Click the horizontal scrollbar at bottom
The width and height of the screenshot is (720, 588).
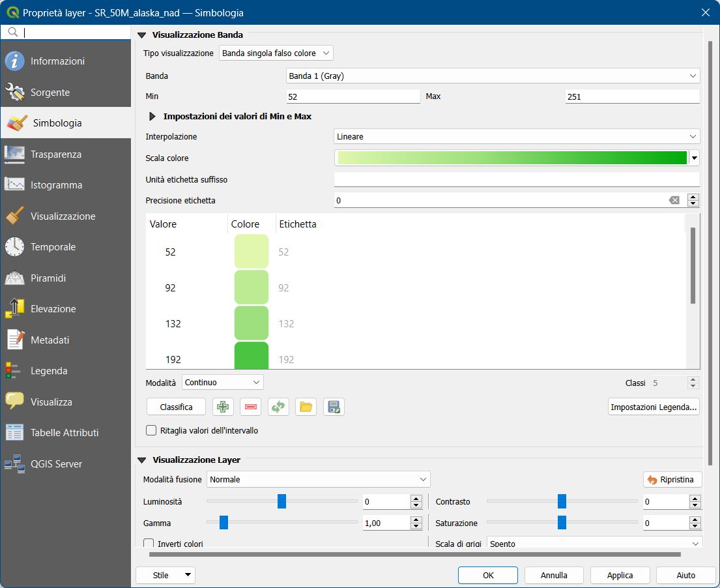coord(414,555)
